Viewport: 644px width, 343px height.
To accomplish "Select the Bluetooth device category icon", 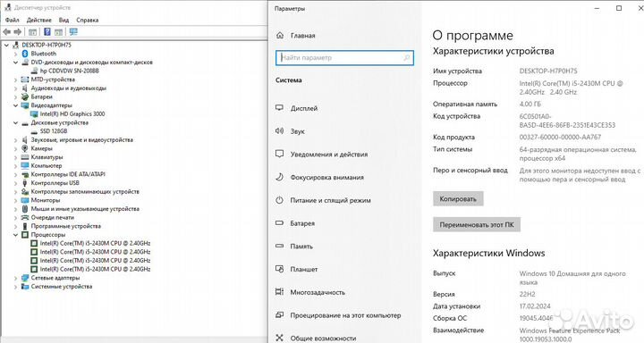I will (25, 54).
